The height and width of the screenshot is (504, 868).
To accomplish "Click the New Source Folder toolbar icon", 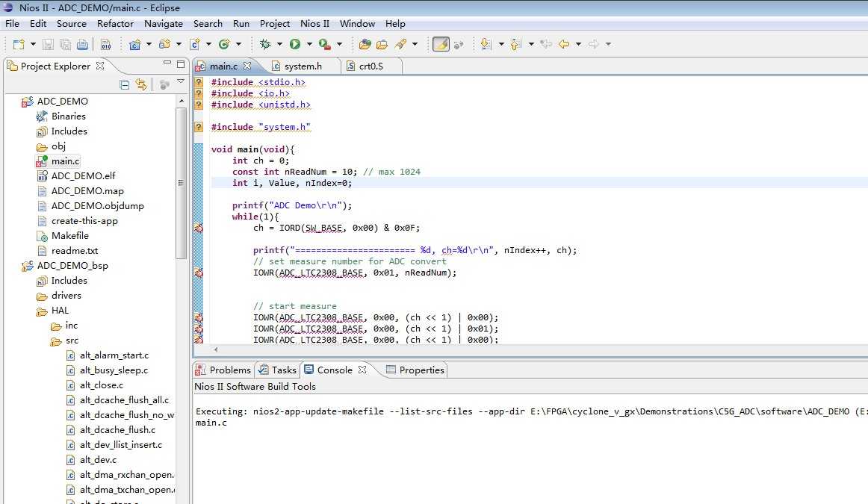I will pyautogui.click(x=164, y=44).
